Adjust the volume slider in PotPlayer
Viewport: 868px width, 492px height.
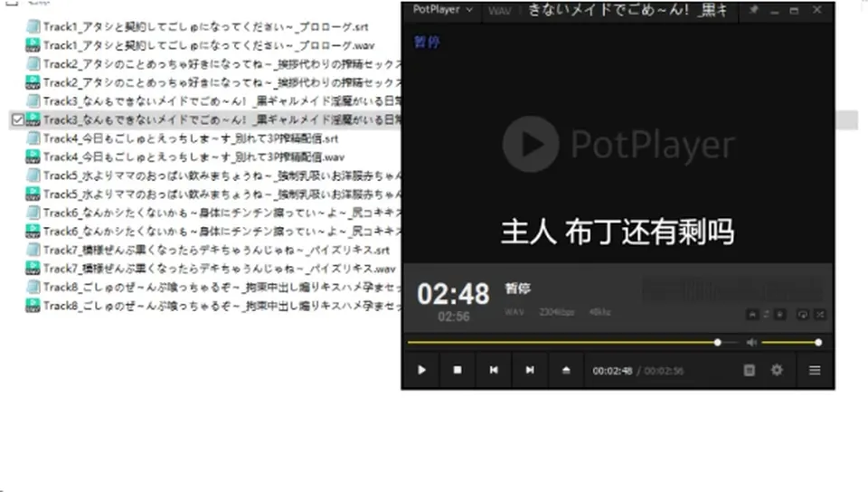click(790, 343)
